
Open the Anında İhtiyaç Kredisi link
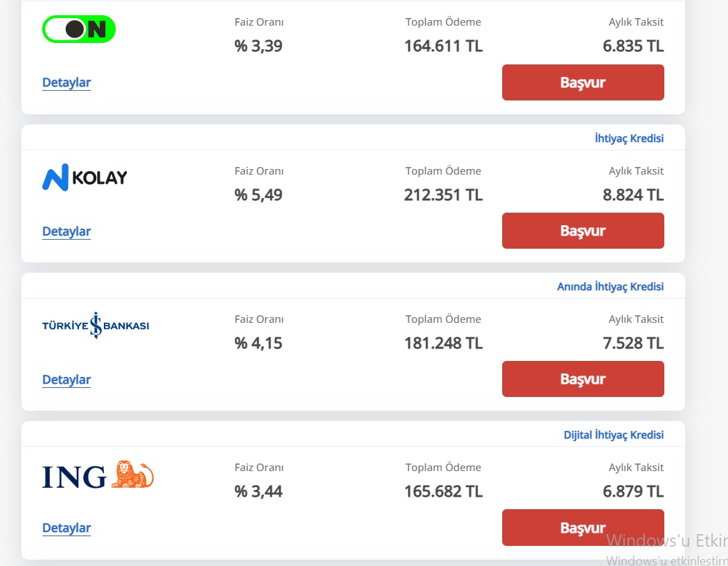610,287
